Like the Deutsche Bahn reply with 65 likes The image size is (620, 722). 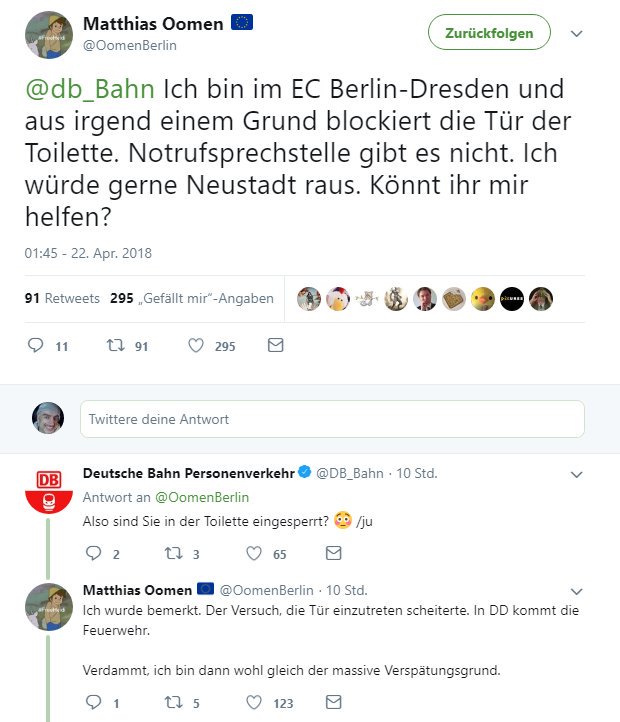click(x=254, y=553)
